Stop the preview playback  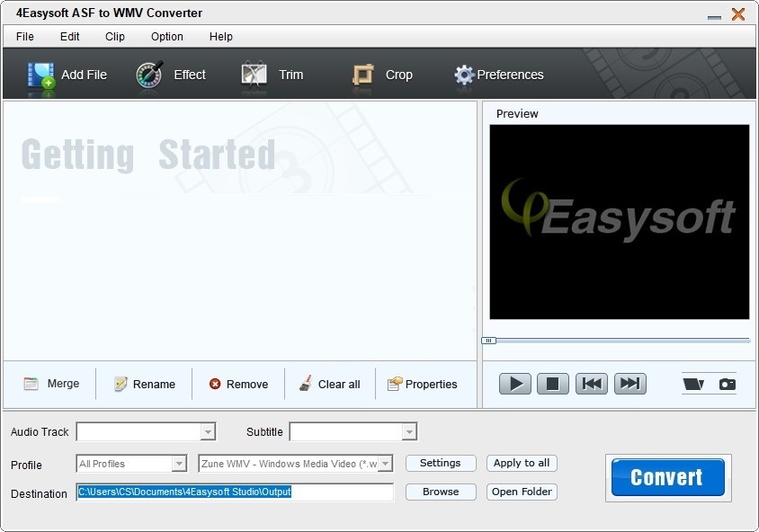553,384
